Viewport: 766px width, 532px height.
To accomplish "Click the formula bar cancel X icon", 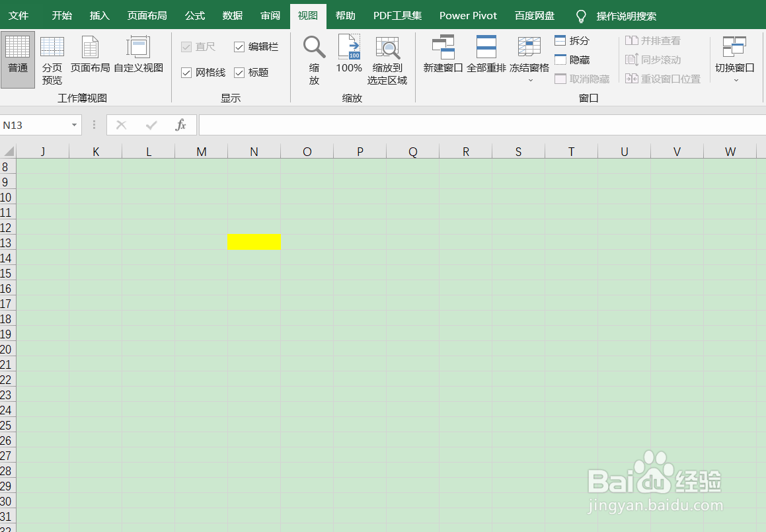I will coord(121,125).
